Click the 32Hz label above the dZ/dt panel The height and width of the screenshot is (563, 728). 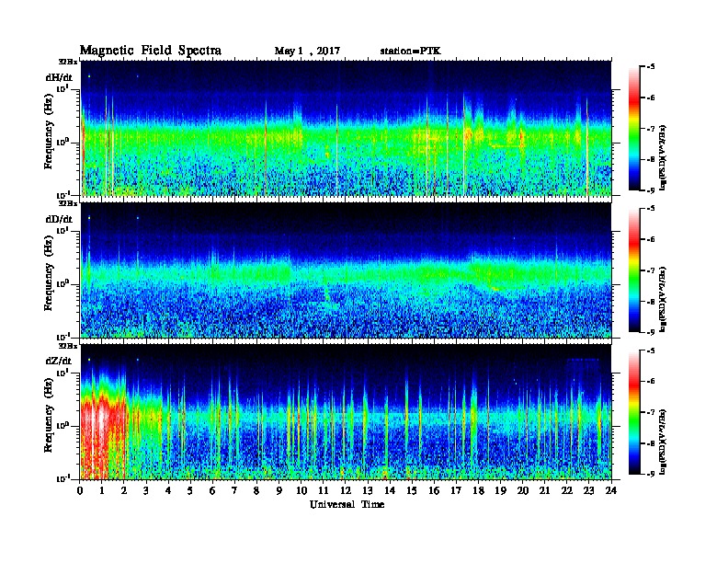tap(68, 346)
